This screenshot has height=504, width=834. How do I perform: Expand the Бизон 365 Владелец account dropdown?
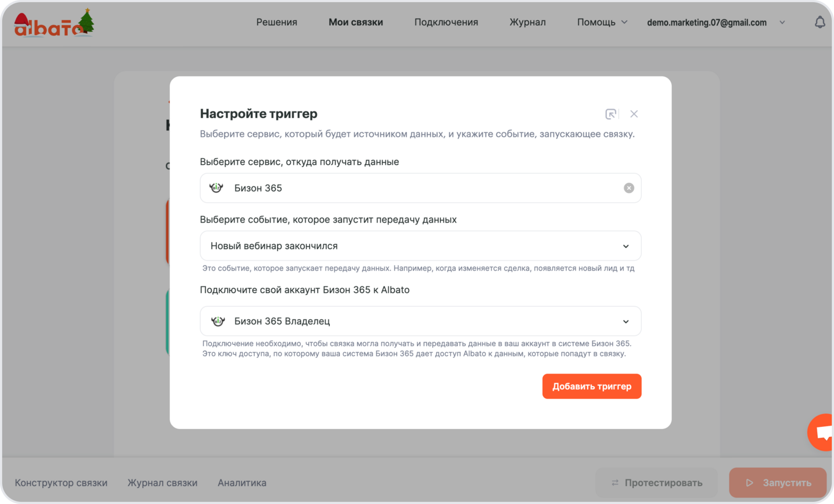pos(625,322)
